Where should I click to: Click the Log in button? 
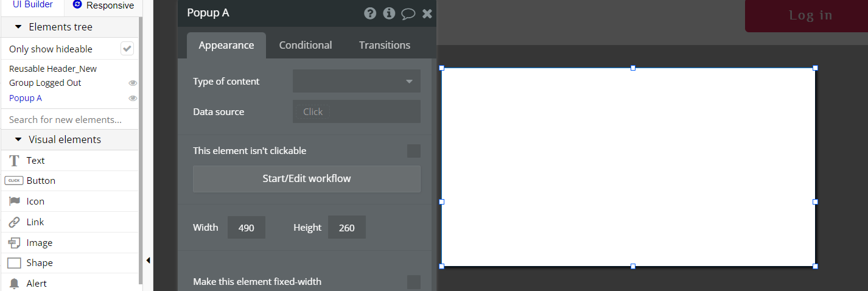810,16
